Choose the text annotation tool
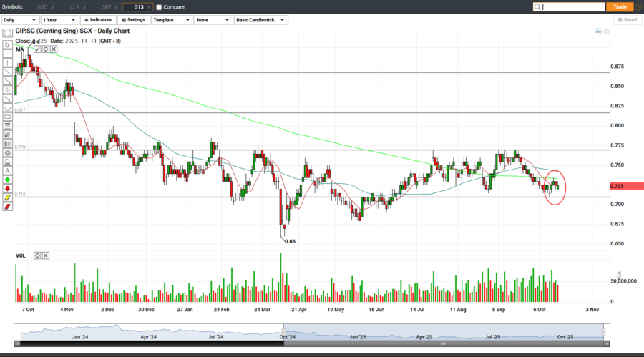This screenshot has width=644, height=357. (x=7, y=171)
